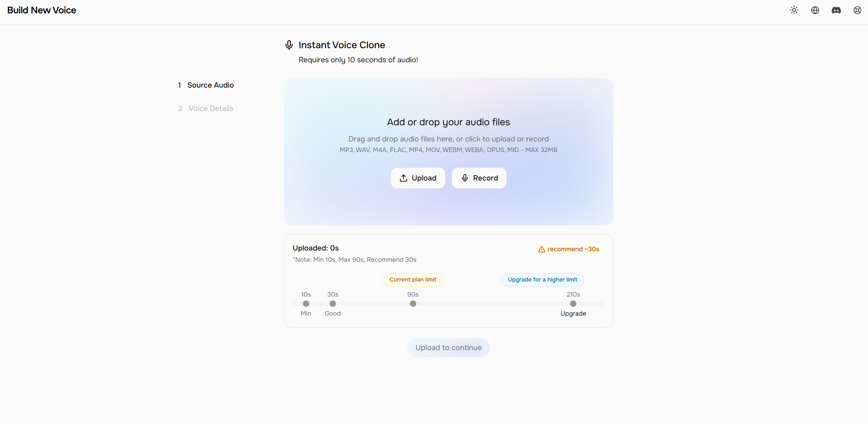The height and width of the screenshot is (424, 868).
Task: Click the help lifebuoy icon
Action: (857, 10)
